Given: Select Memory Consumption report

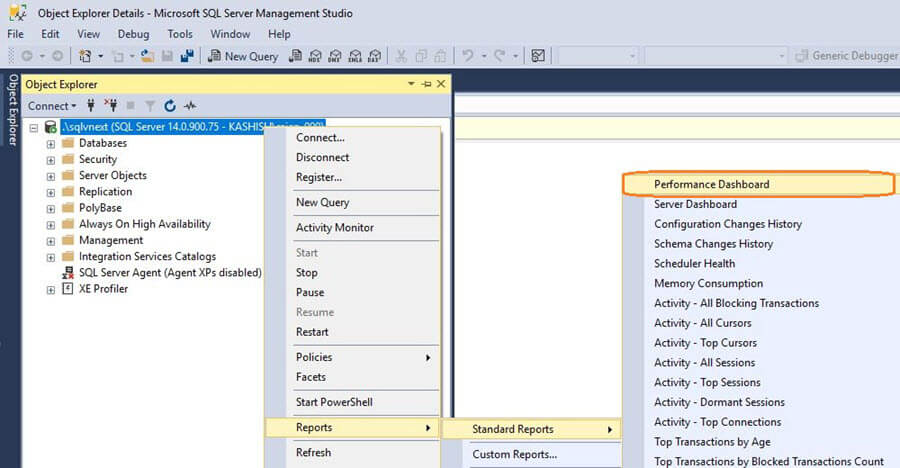Looking at the screenshot, I should coord(708,283).
